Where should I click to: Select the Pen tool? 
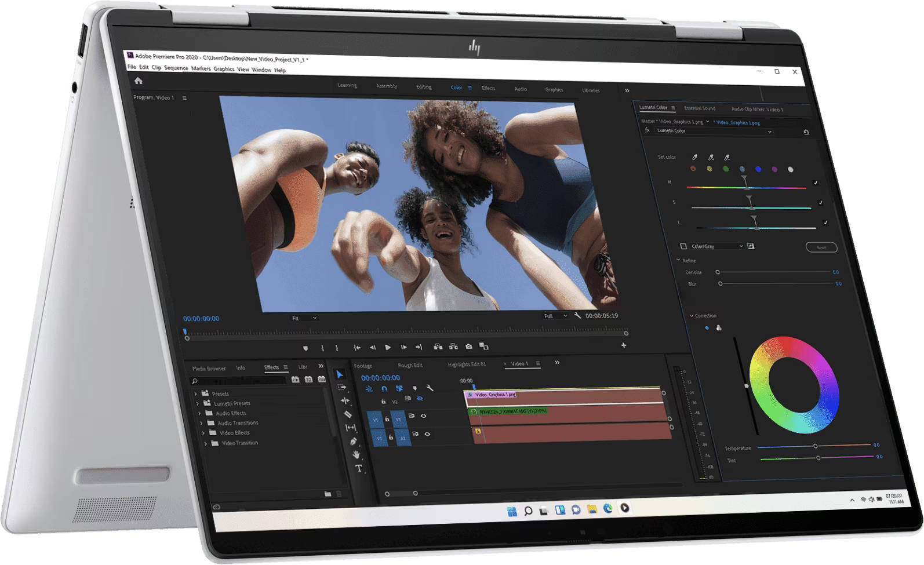coord(353,442)
